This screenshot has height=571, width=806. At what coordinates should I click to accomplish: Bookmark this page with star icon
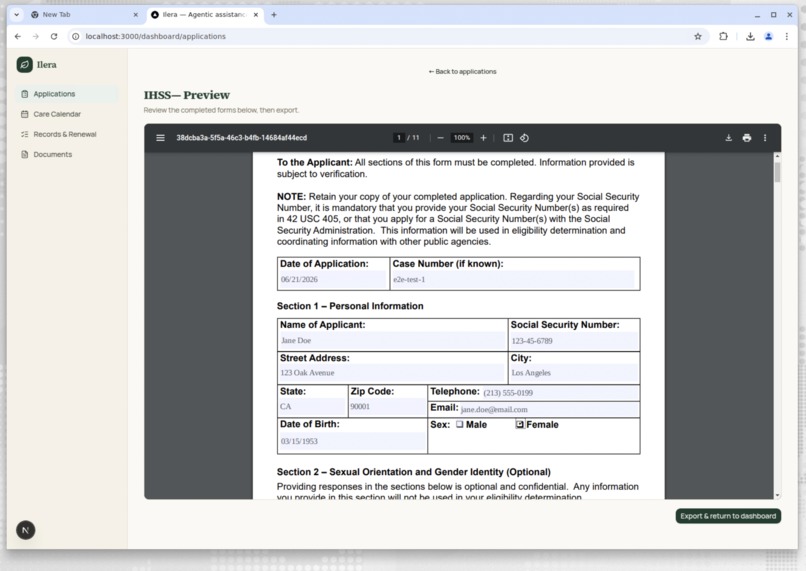point(698,36)
